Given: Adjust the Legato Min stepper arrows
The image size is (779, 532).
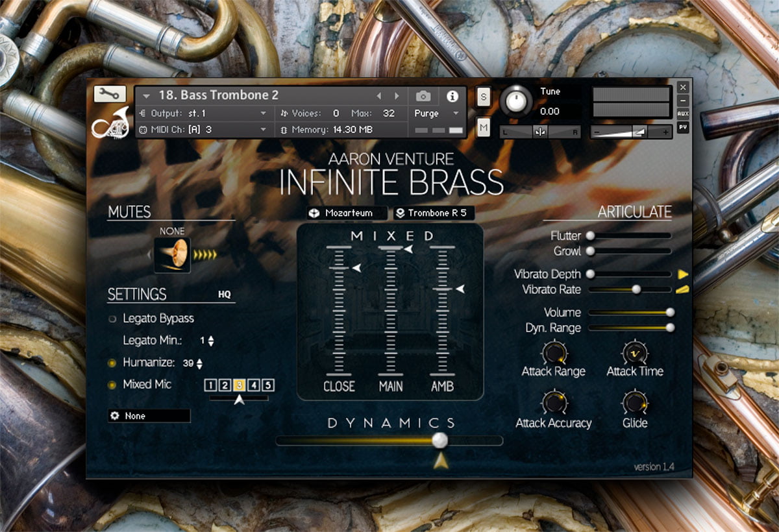Looking at the screenshot, I should tap(210, 341).
